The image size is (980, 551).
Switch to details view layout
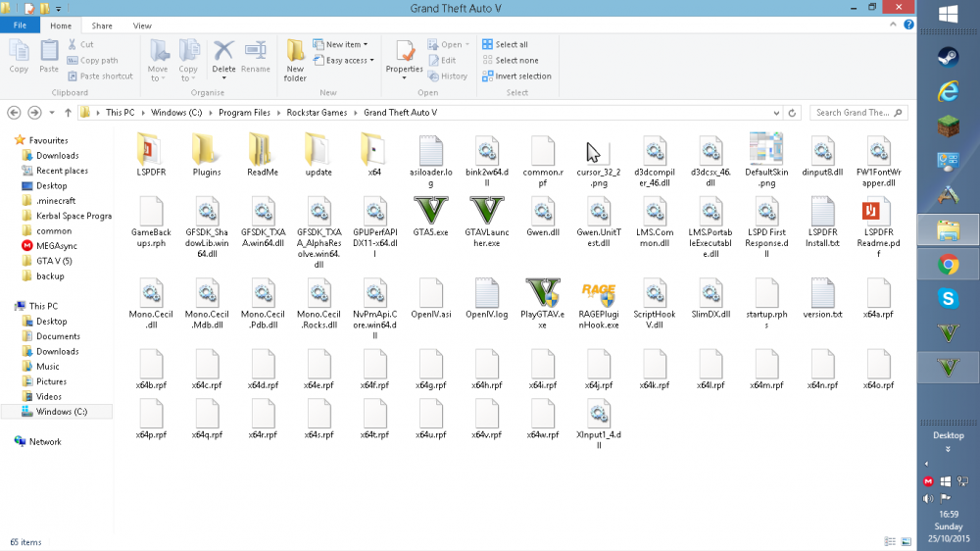tap(890, 541)
